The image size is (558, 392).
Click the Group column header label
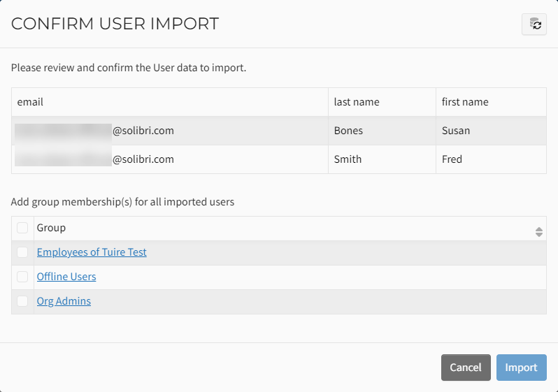[x=51, y=228]
